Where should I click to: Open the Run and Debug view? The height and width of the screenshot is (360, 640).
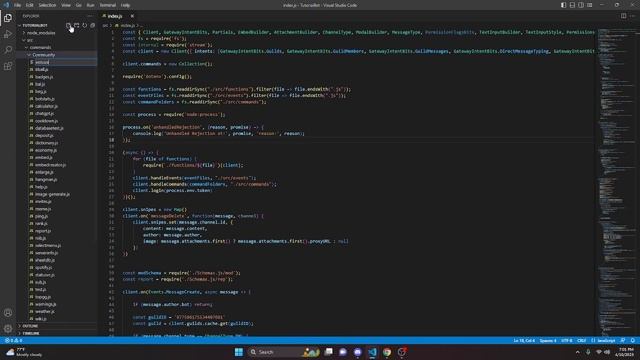coord(8,34)
